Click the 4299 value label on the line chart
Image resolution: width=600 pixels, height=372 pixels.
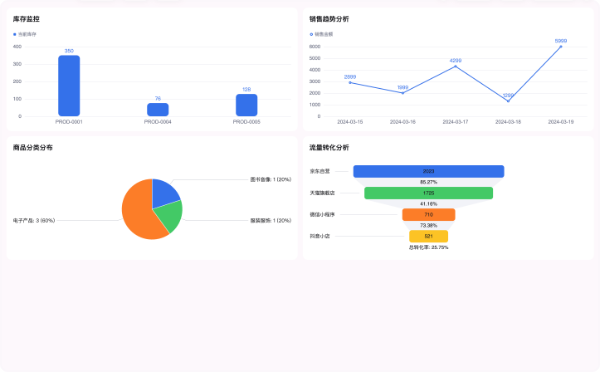click(455, 60)
